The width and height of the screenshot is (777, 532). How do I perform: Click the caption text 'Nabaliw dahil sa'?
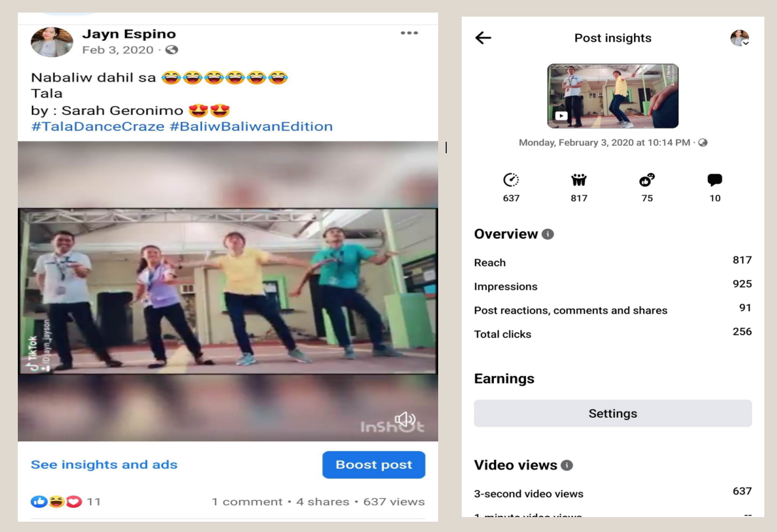(93, 77)
